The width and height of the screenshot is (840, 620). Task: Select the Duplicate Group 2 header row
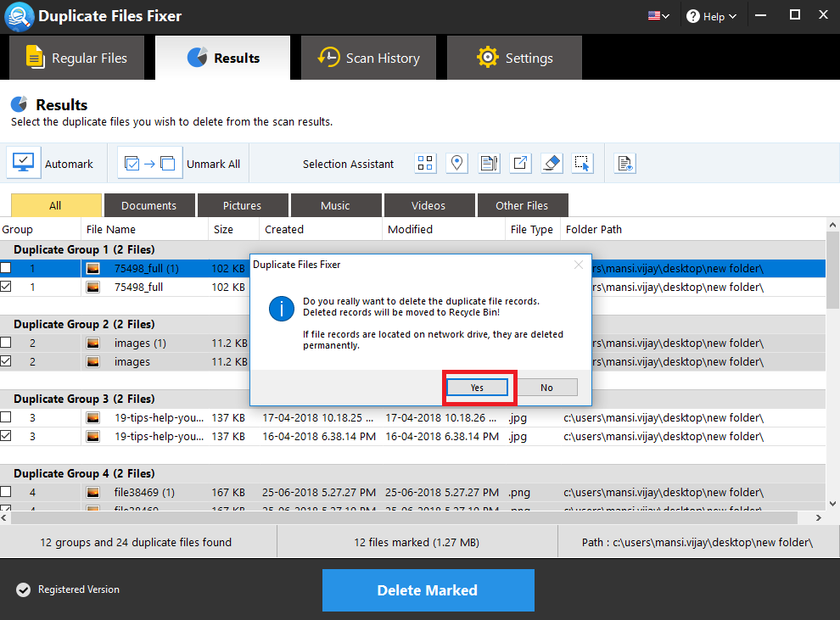coord(412,325)
